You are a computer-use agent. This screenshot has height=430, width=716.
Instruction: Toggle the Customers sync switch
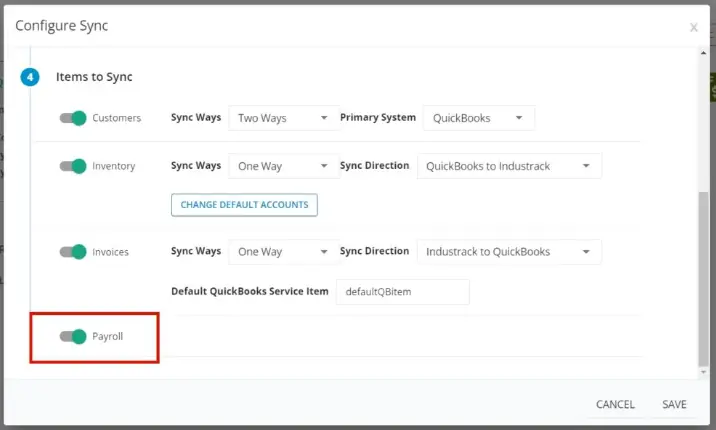click(x=73, y=118)
